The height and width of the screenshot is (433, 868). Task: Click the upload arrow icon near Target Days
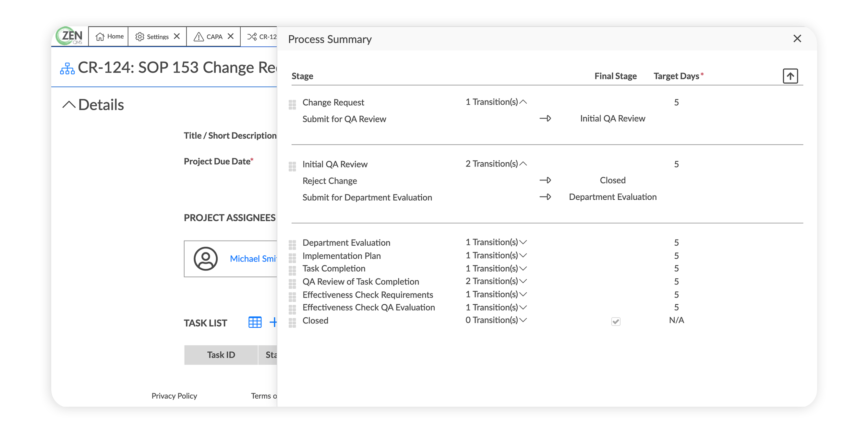pos(790,76)
